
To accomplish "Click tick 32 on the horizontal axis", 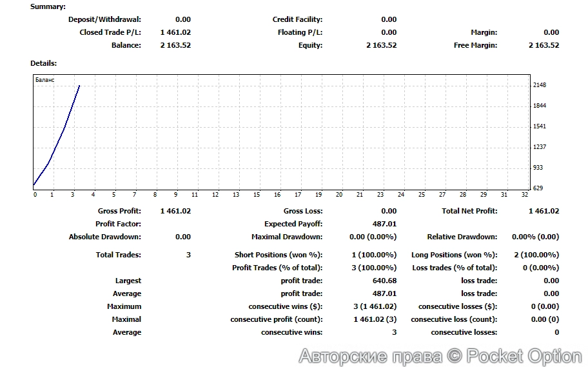I will tap(524, 195).
